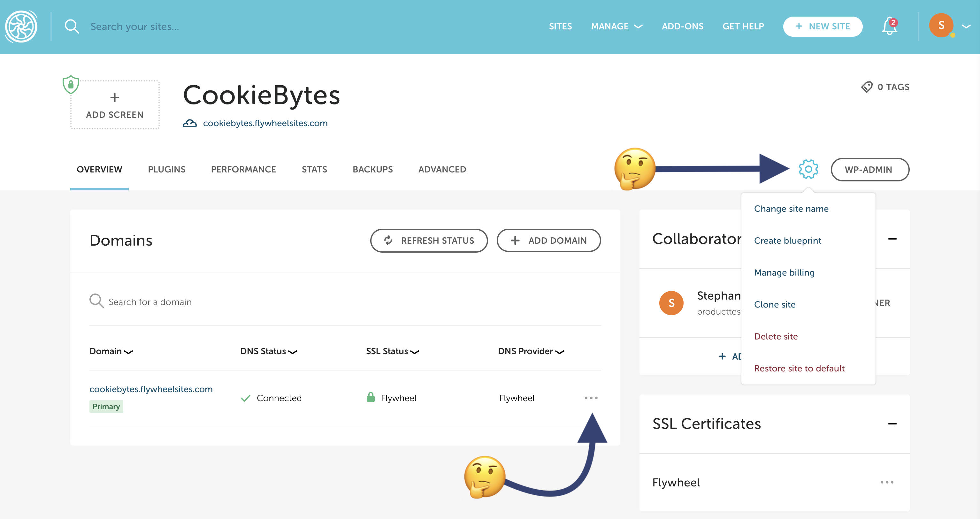The height and width of the screenshot is (519, 980).
Task: Click the REFRESH STATUS button
Action: pyautogui.click(x=429, y=240)
